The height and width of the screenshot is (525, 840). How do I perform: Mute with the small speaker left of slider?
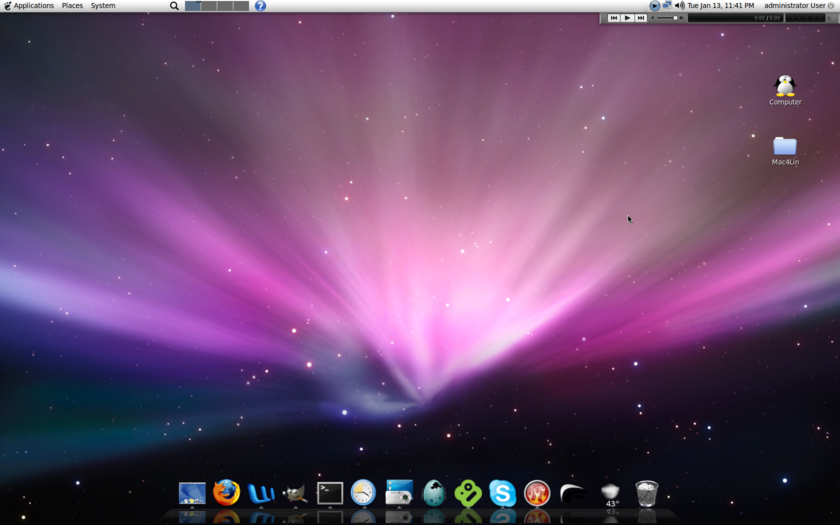point(652,18)
